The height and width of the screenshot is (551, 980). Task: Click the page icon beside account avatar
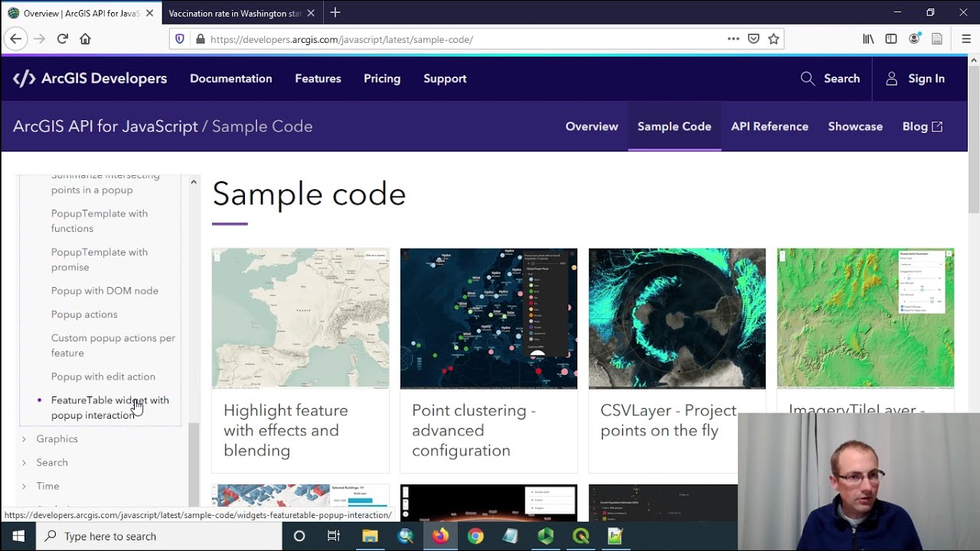936,39
